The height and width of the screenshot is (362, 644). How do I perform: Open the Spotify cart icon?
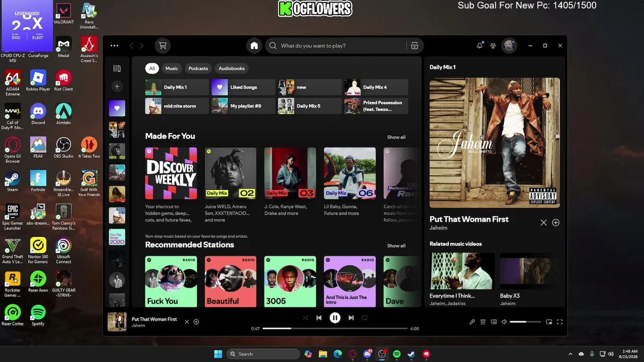point(163,46)
